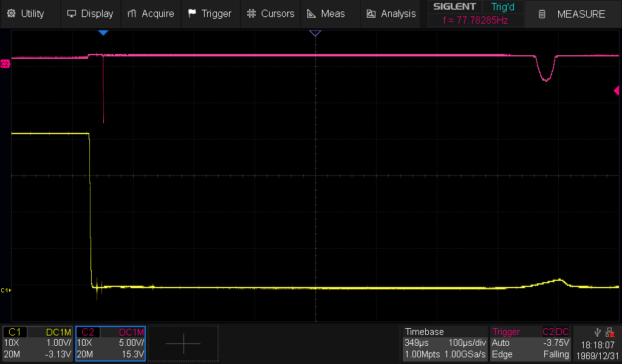This screenshot has height=364, width=622.
Task: Open the Trigger settings box at bottom
Action: tap(530, 343)
